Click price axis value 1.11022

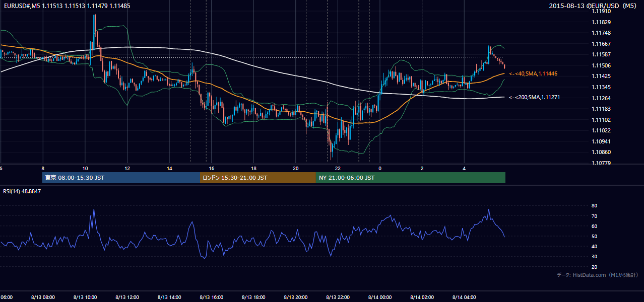pyautogui.click(x=601, y=130)
